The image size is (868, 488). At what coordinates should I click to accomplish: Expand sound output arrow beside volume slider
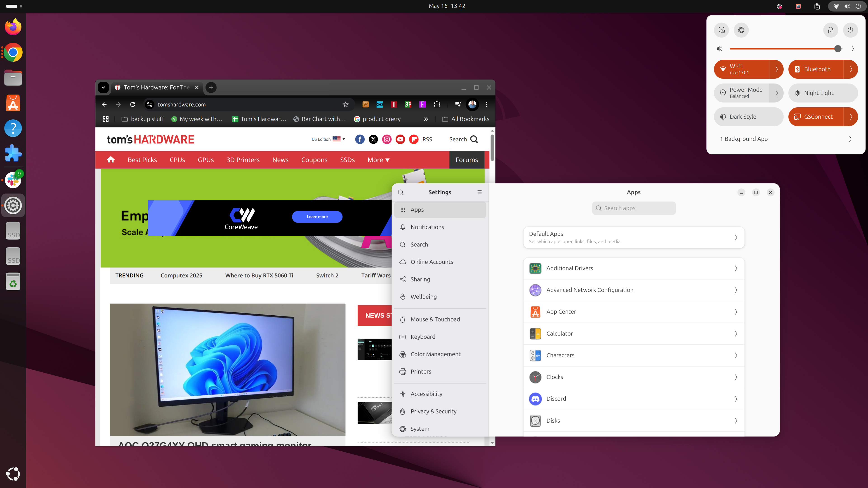pyautogui.click(x=852, y=49)
